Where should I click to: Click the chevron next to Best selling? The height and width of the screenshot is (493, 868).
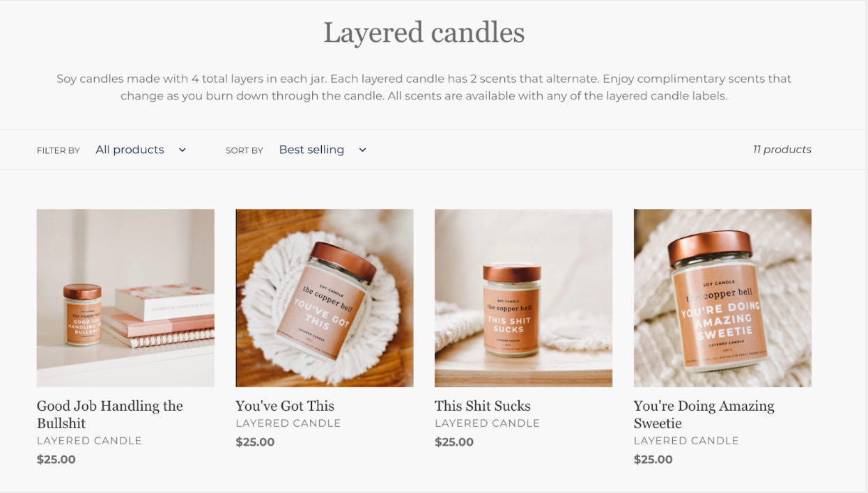pos(362,150)
